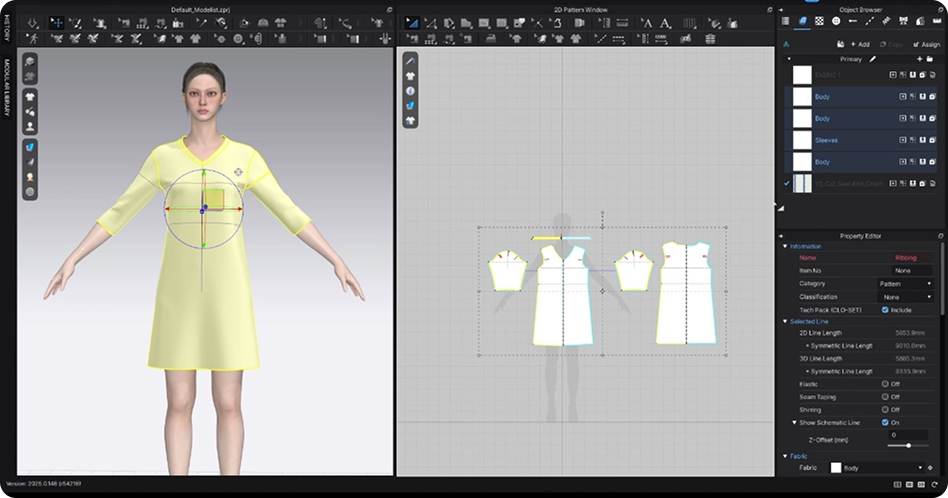
Task: Disable Show Schematic Line checkbox
Action: (x=885, y=422)
